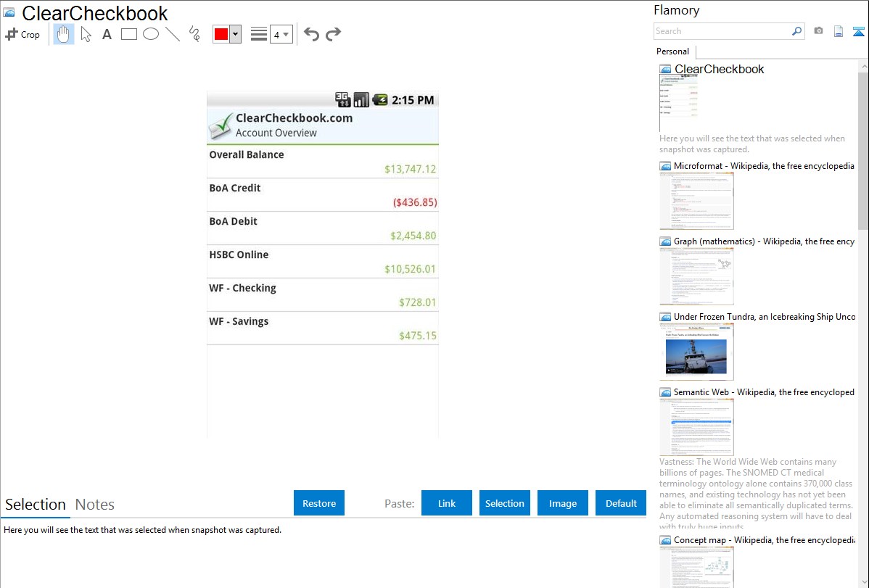Click the Paste Selection button
The image size is (869, 588).
tap(504, 503)
